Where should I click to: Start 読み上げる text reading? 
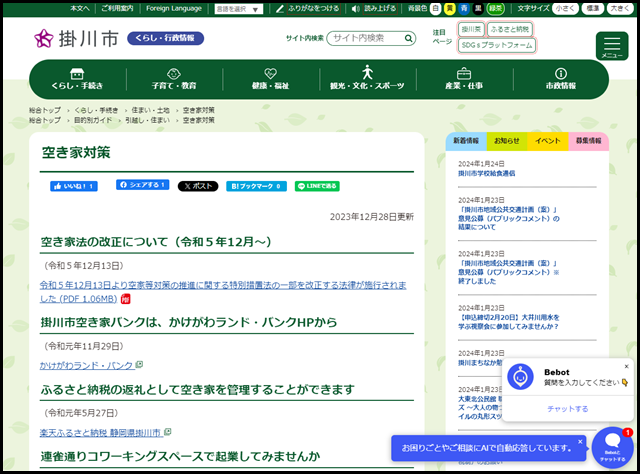coord(380,9)
